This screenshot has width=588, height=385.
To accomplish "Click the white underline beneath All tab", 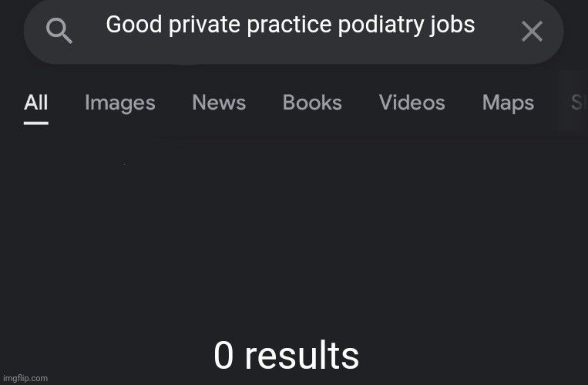I will tap(36, 123).
